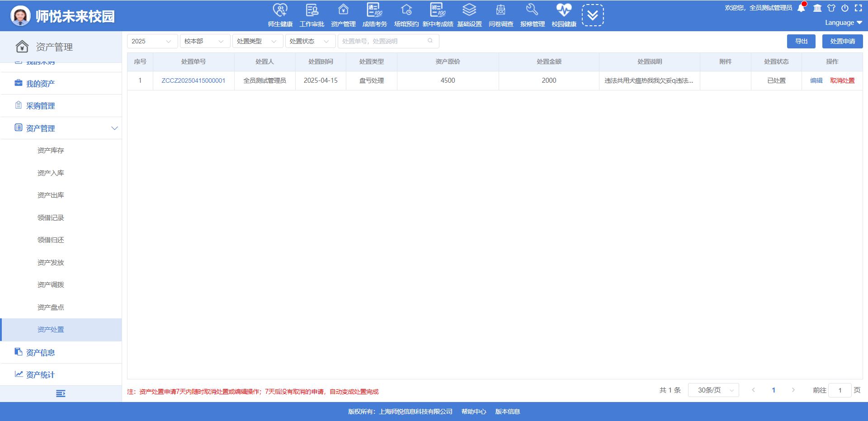Open the 30条/页 page size dropdown

713,390
